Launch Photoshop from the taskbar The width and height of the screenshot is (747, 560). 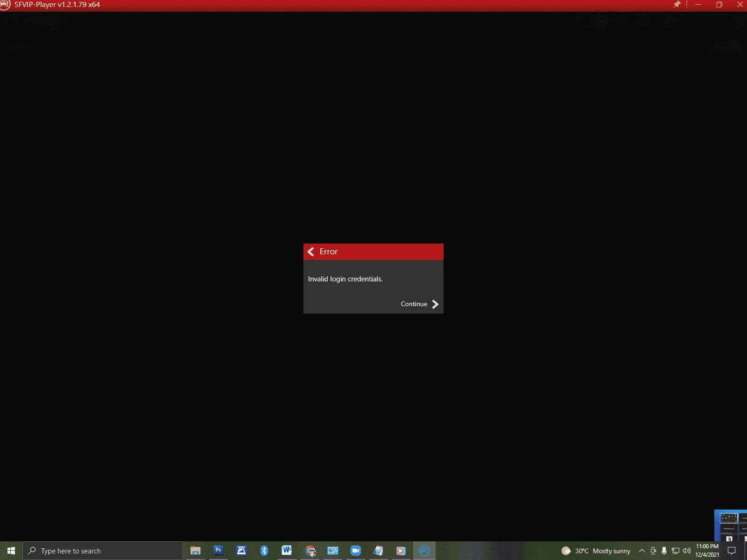pos(218,551)
